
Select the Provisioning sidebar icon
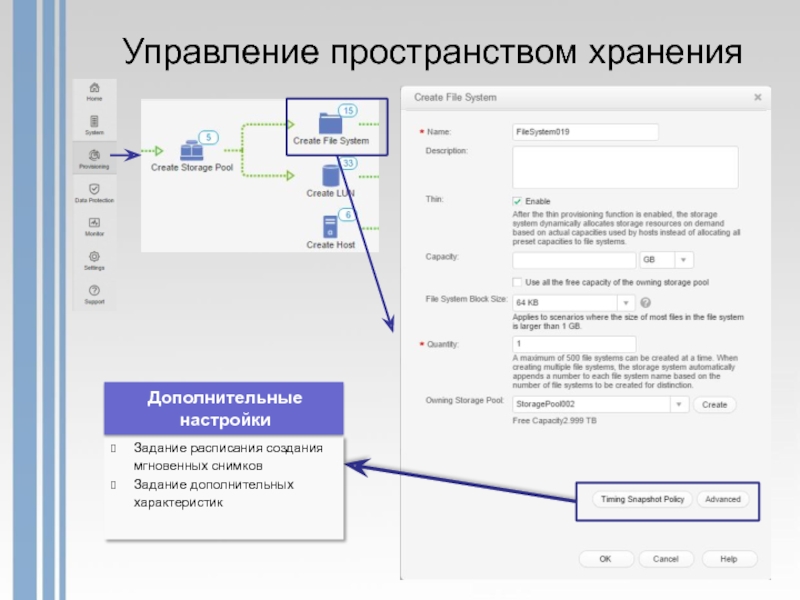(x=94, y=159)
